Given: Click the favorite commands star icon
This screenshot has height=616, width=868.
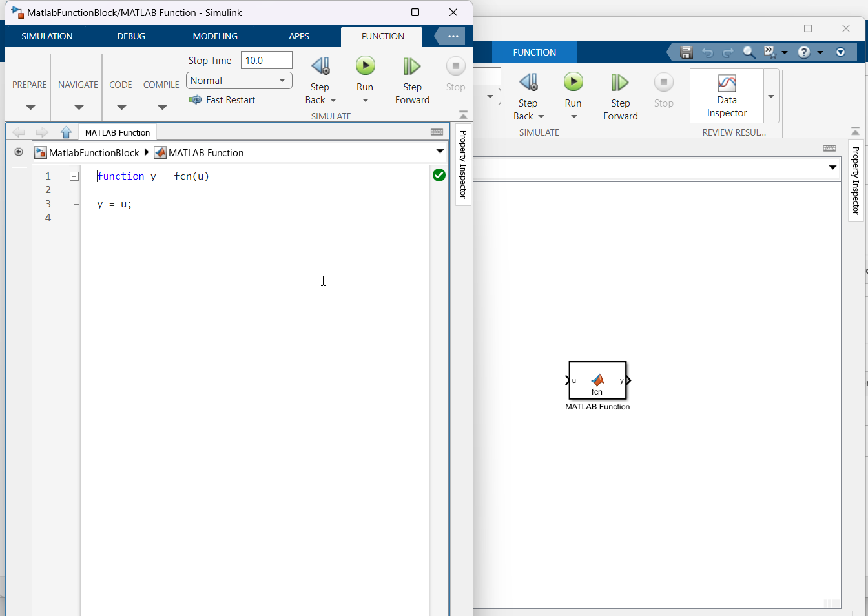Looking at the screenshot, I should 769,52.
